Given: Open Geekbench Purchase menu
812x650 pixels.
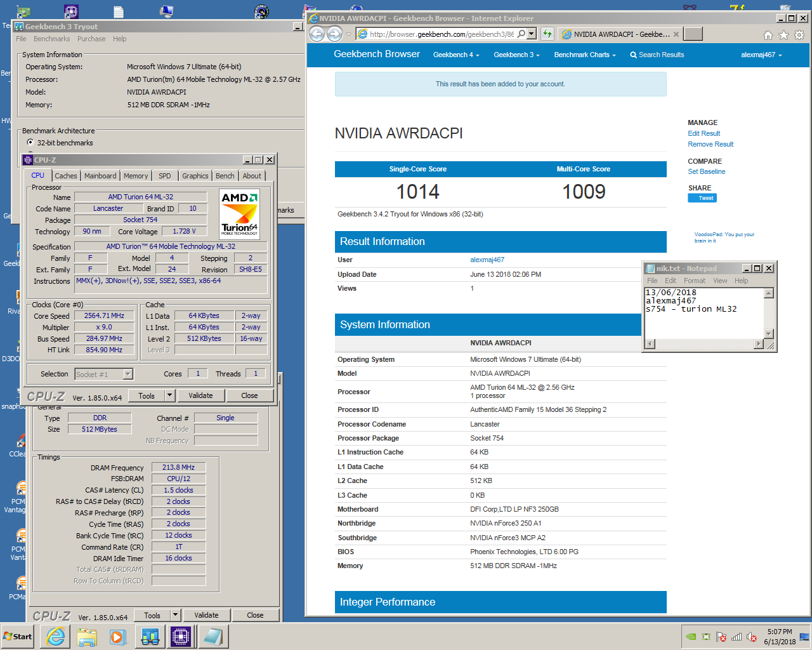Looking at the screenshot, I should 91,39.
